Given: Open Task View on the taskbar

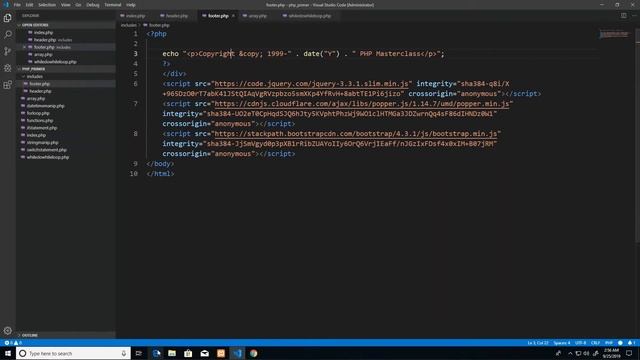Looking at the screenshot, I should click(139, 353).
